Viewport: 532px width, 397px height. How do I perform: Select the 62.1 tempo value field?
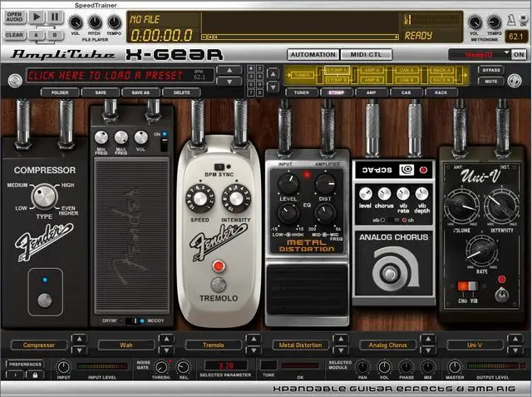pos(516,37)
